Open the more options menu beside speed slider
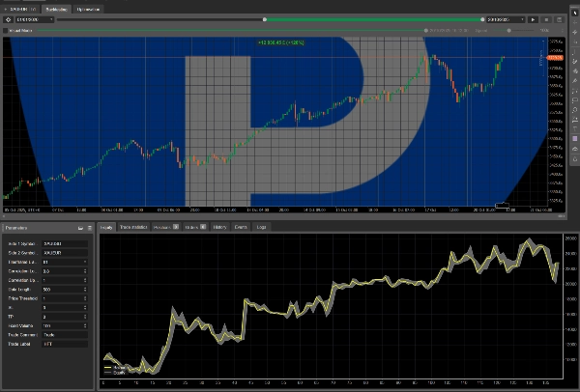The width and height of the screenshot is (580, 392). coord(563,31)
